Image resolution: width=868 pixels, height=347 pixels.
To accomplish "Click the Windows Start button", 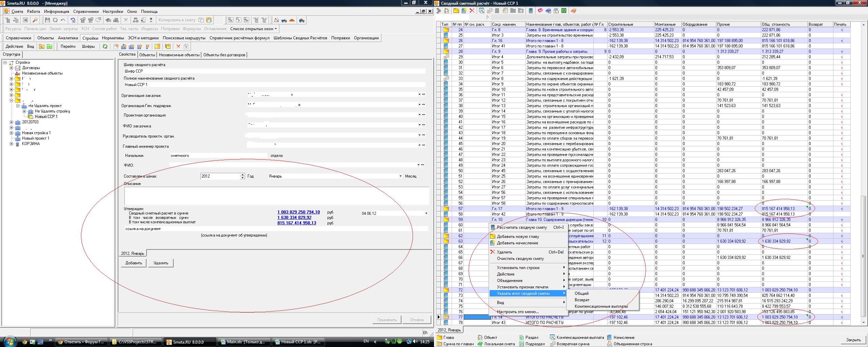I will pyautogui.click(x=9, y=341).
